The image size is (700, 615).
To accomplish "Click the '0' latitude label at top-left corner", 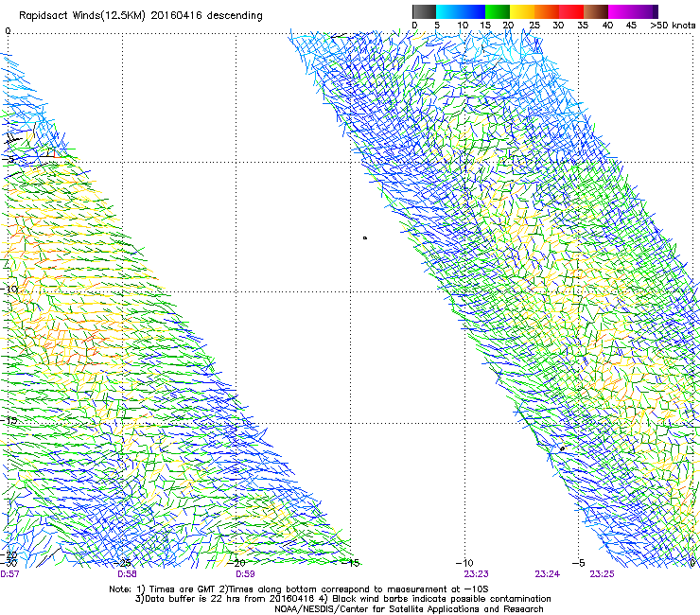I will [x=8, y=31].
